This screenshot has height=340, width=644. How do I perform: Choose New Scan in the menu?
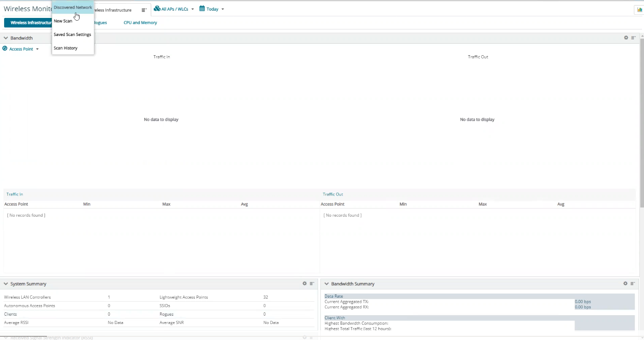point(73,21)
